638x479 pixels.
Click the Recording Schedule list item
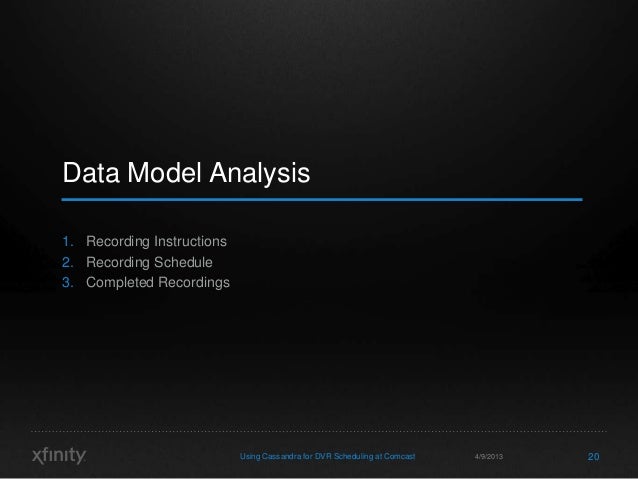(x=149, y=262)
